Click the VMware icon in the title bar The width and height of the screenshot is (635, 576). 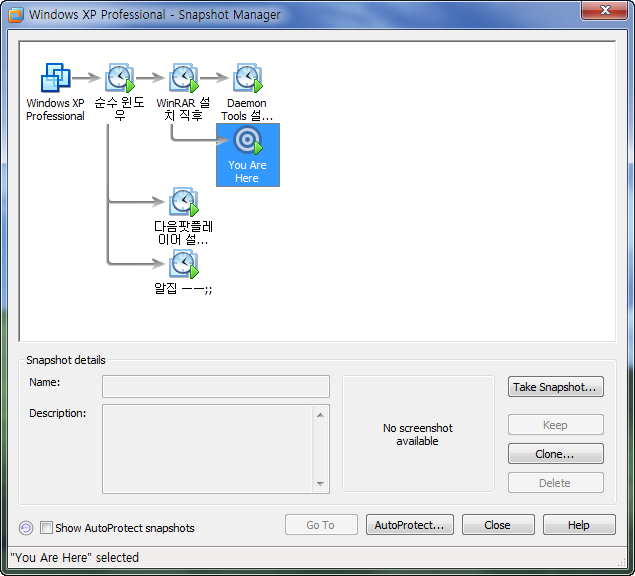(x=16, y=15)
